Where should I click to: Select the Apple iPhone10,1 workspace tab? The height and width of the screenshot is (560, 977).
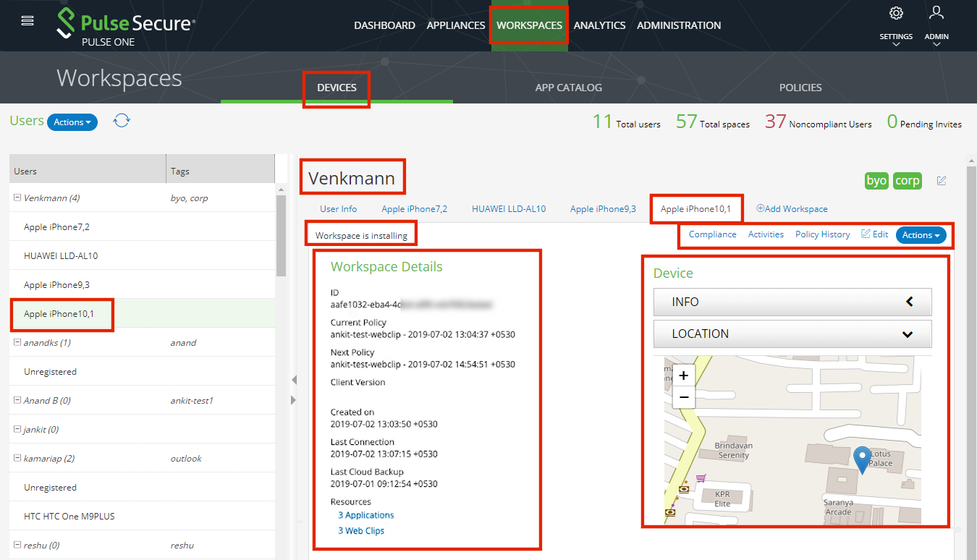pos(695,209)
